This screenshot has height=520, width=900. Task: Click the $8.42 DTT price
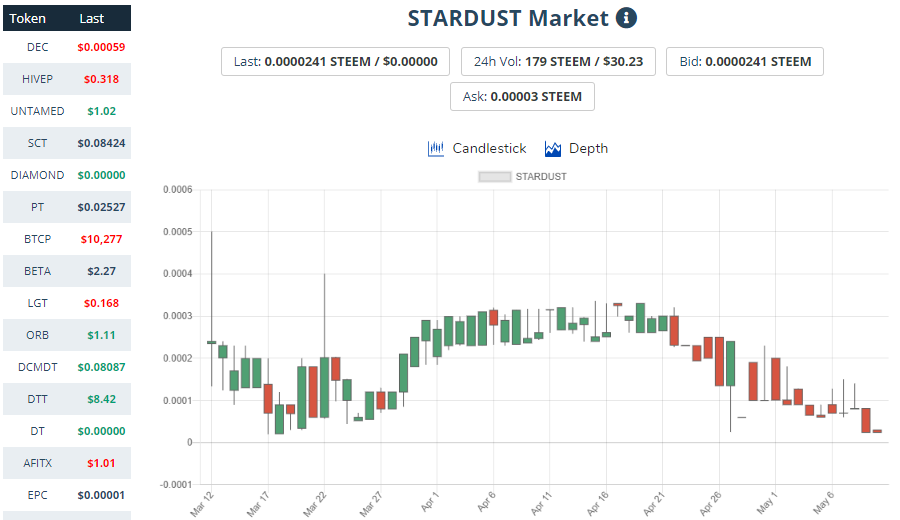pyautogui.click(x=102, y=399)
